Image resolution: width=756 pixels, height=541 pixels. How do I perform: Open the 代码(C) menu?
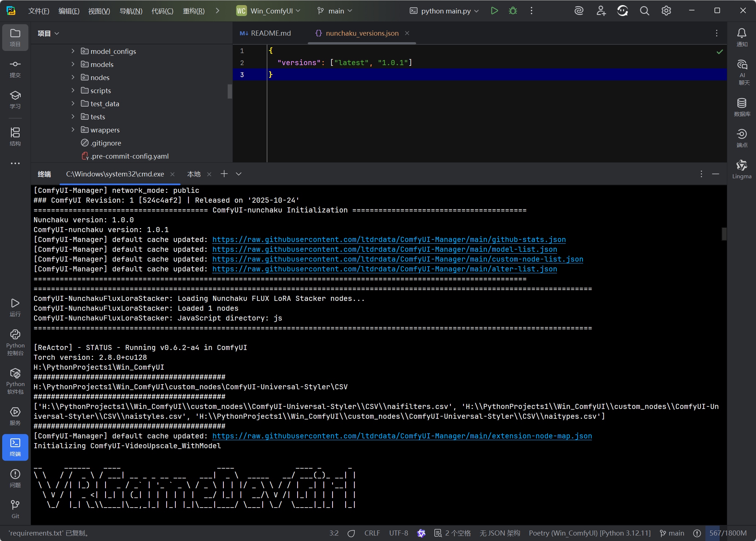tap(162, 11)
